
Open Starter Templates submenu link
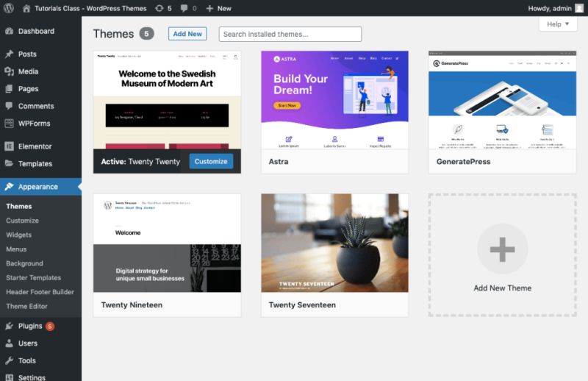pyautogui.click(x=33, y=277)
